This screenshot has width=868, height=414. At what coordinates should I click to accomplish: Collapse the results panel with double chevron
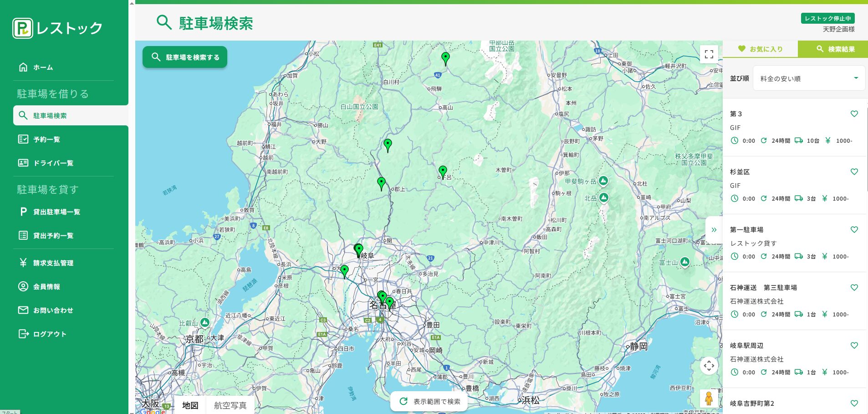coord(714,230)
